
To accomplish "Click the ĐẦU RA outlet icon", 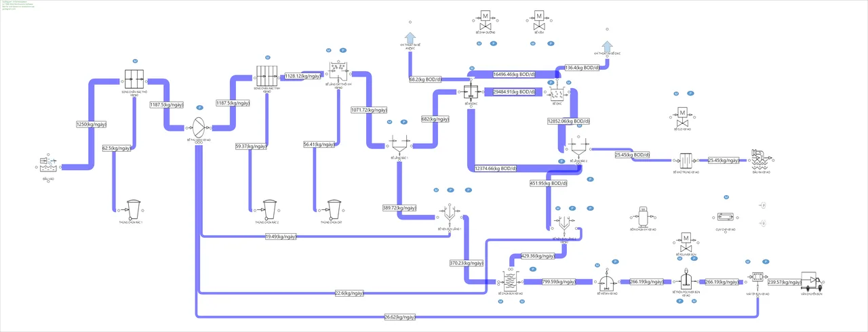I will (759, 159).
